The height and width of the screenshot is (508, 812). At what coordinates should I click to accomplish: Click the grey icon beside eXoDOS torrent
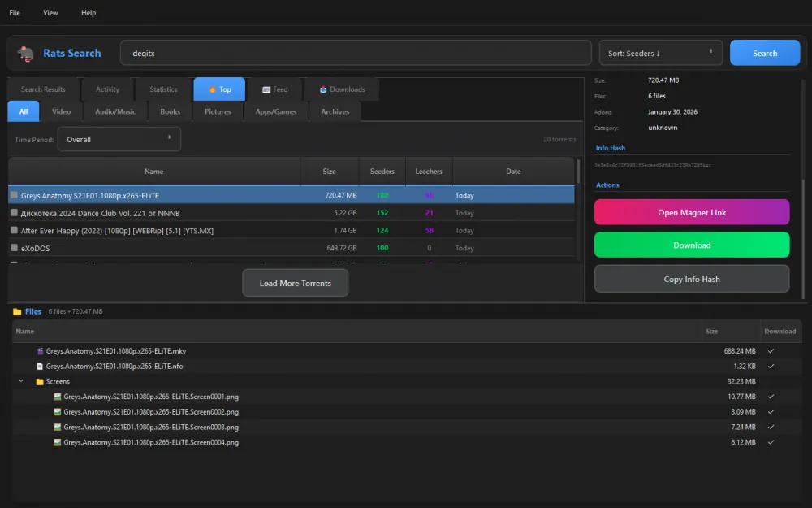(14, 248)
